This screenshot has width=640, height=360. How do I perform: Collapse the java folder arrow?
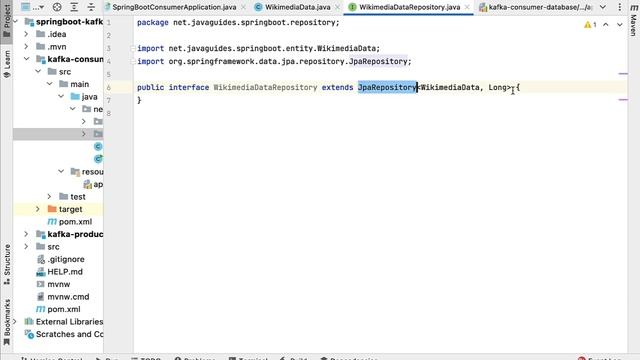[x=61, y=97]
